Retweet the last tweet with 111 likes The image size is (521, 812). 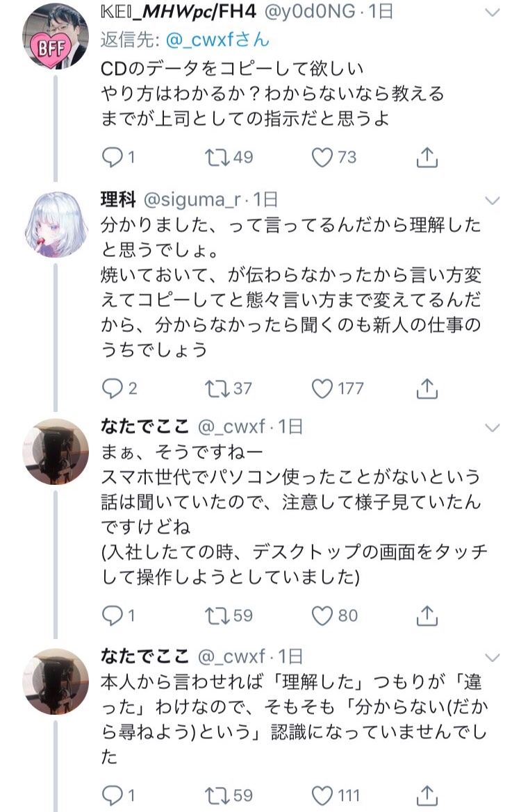tap(217, 795)
